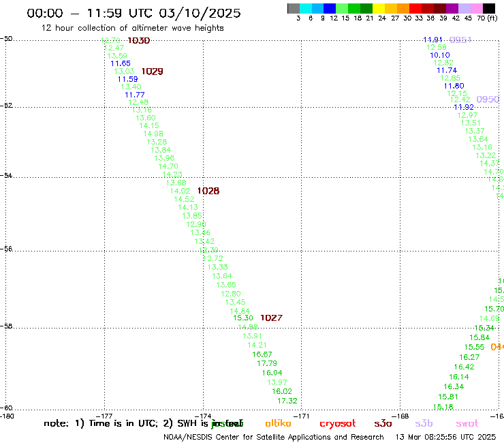This screenshot has width=504, height=443.
Task: Click the s3a time label 1028
Action: [208, 191]
